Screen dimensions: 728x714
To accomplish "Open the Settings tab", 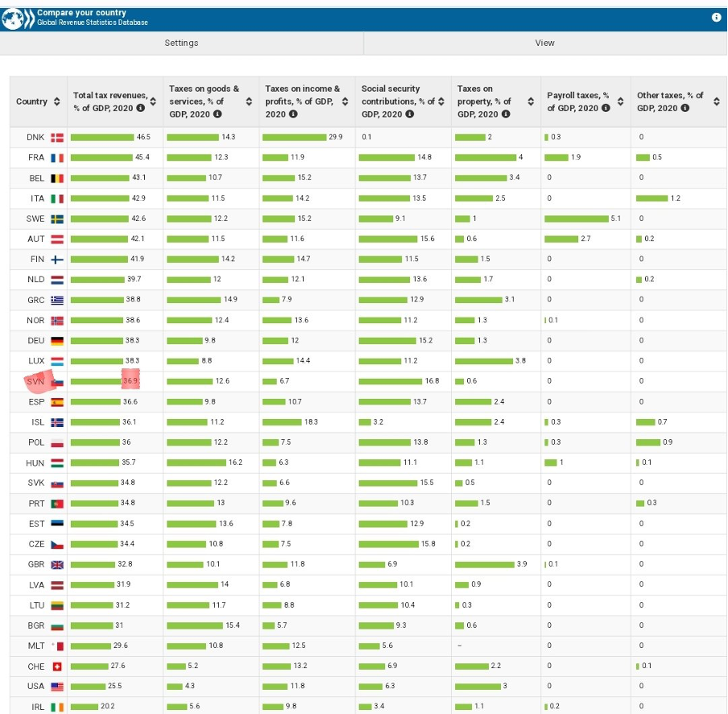I will point(181,43).
